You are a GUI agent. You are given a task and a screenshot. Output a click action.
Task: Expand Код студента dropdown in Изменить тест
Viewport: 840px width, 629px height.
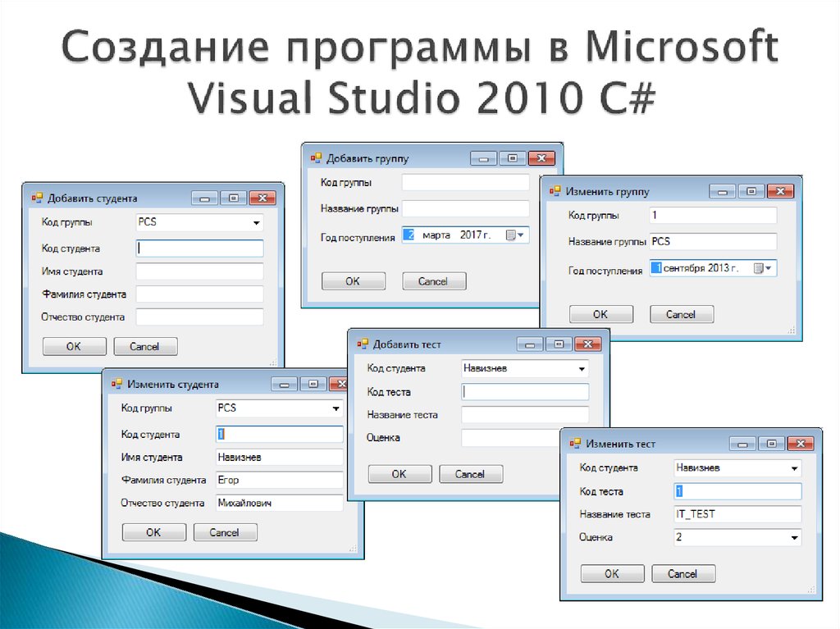(794, 469)
